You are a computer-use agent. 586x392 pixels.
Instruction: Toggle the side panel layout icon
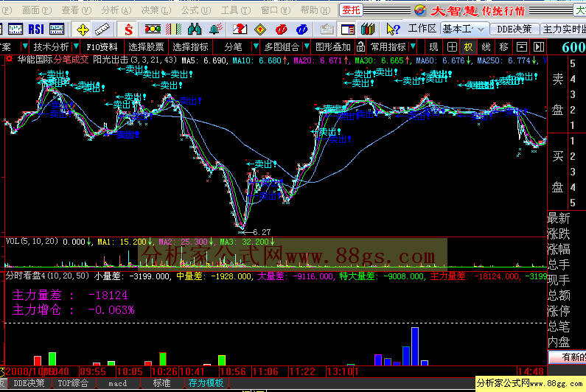[348, 29]
